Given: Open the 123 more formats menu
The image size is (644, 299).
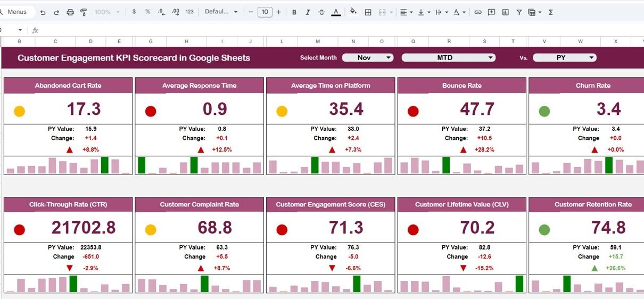Looking at the screenshot, I should pyautogui.click(x=189, y=12).
